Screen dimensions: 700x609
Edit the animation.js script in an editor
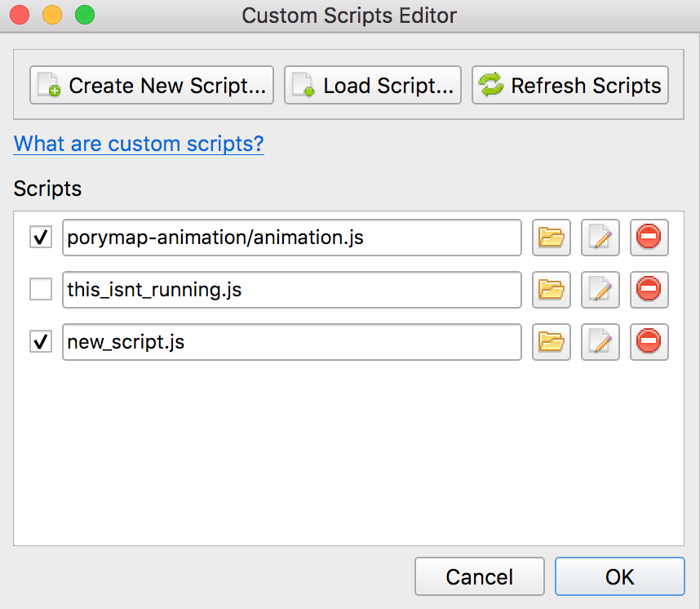pyautogui.click(x=600, y=238)
